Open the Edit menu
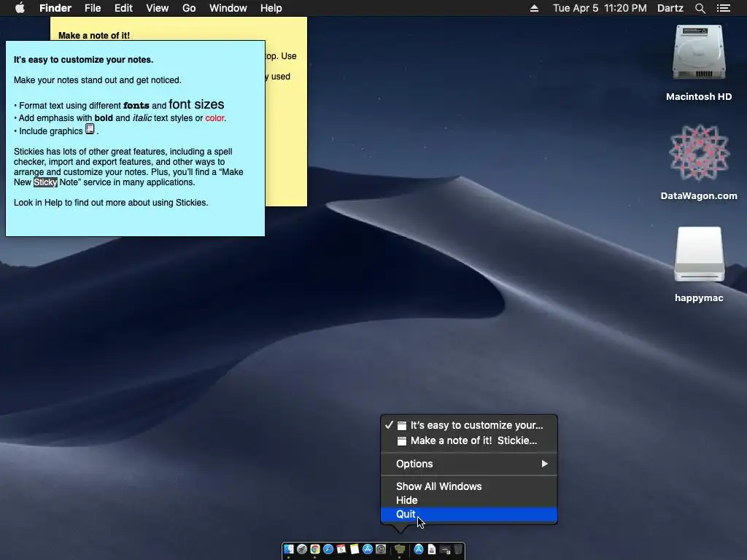The image size is (747, 560). pyautogui.click(x=123, y=8)
